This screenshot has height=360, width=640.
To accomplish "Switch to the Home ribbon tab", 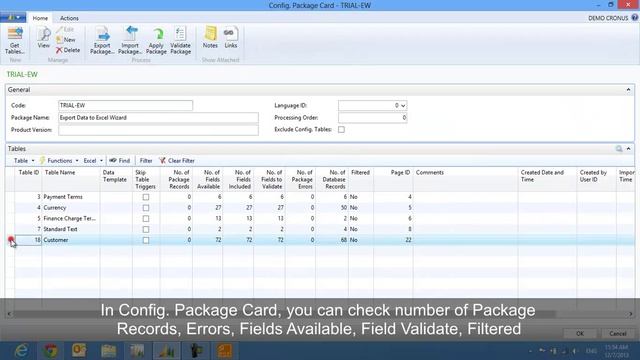I will 40,18.
